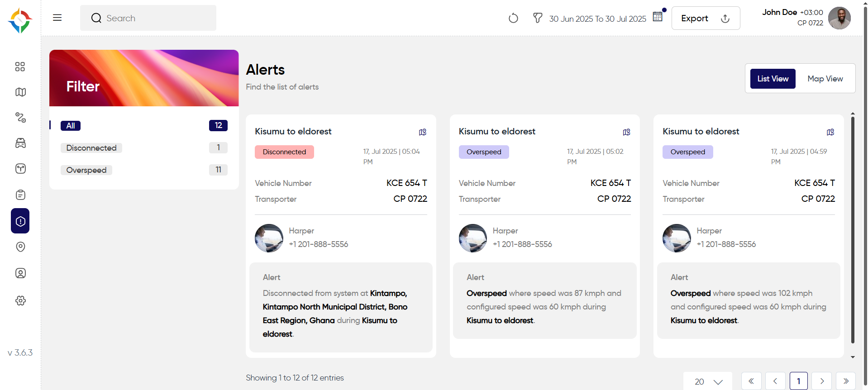Open the vehicles car icon in sidebar
This screenshot has height=390, width=868.
pyautogui.click(x=20, y=143)
